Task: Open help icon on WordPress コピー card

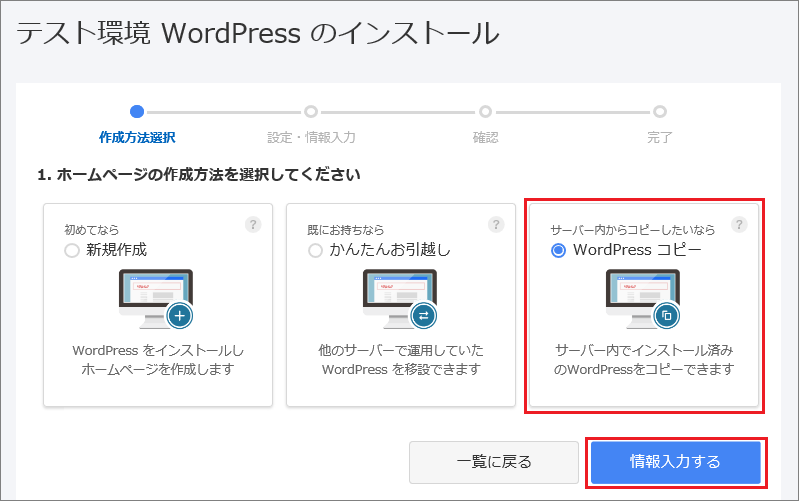Action: click(739, 224)
